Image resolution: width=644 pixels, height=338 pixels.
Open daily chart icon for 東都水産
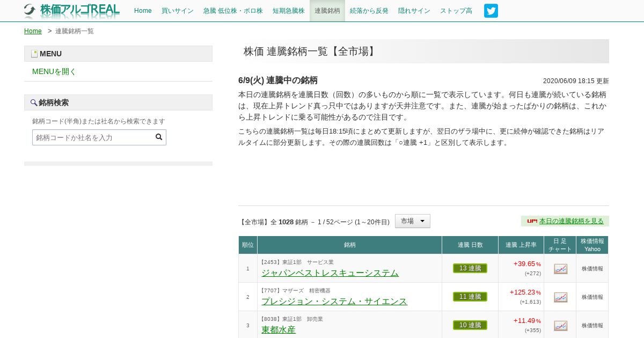(x=560, y=326)
